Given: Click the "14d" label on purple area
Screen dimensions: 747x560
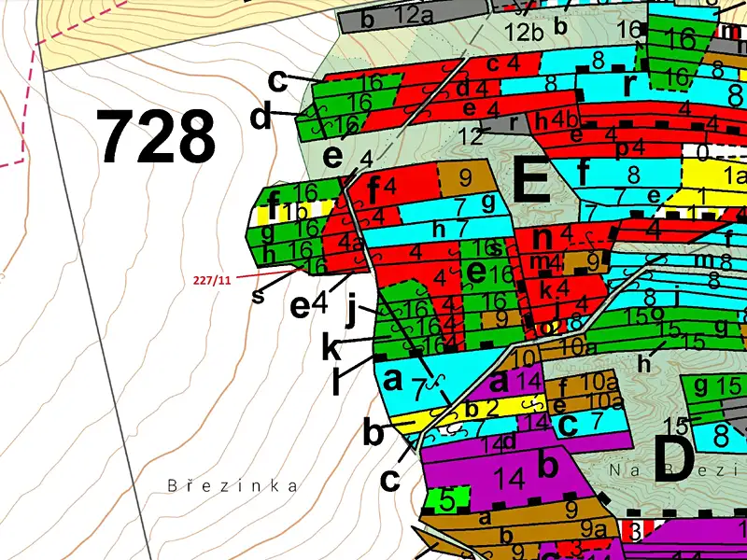Looking at the screenshot, I should (x=499, y=443).
